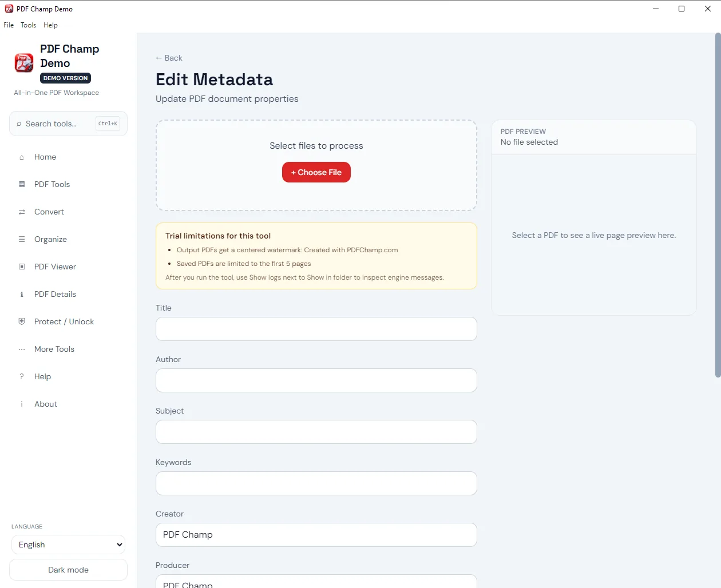Open the Tools menu
Screen dimensions: 721x588
(28, 25)
